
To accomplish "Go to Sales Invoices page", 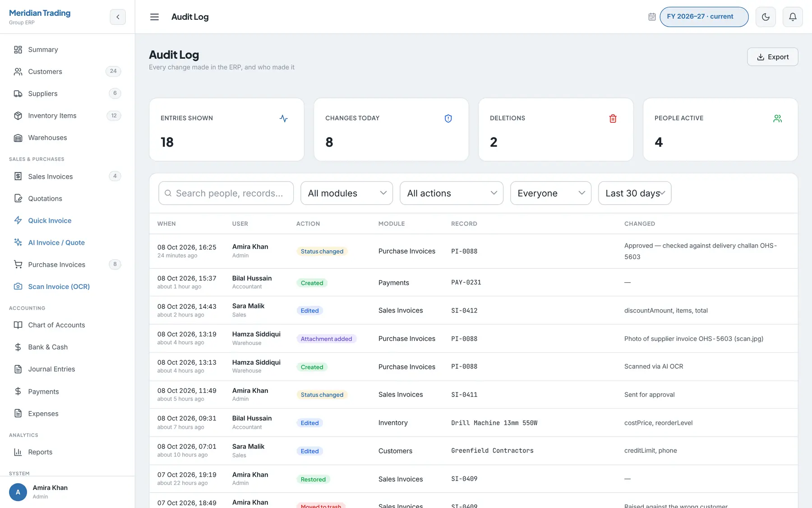I will [x=67, y=177].
